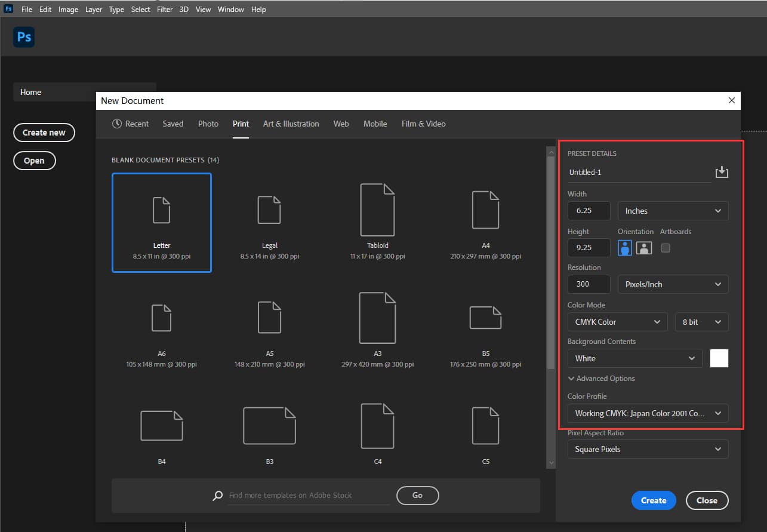Screen dimensions: 767x532
Task: Switch to the Art & Illustration tab
Action: pyautogui.click(x=291, y=124)
